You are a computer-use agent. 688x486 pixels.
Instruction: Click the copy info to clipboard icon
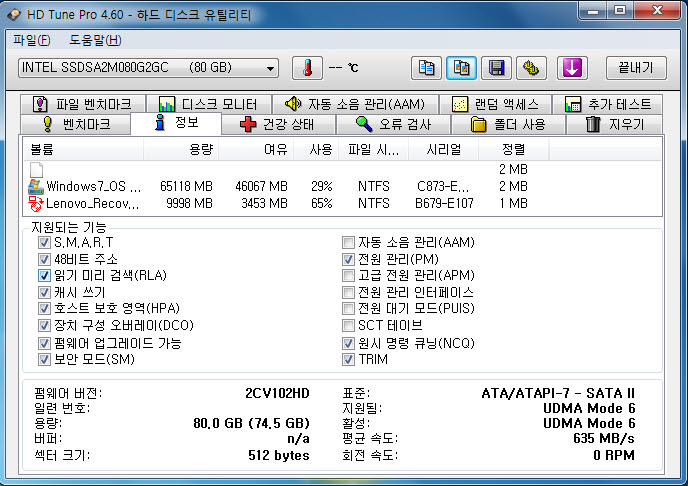click(x=426, y=68)
